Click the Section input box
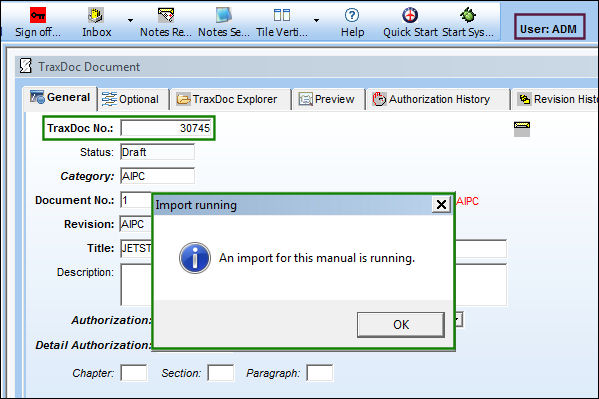Image resolution: width=599 pixels, height=399 pixels. point(221,373)
